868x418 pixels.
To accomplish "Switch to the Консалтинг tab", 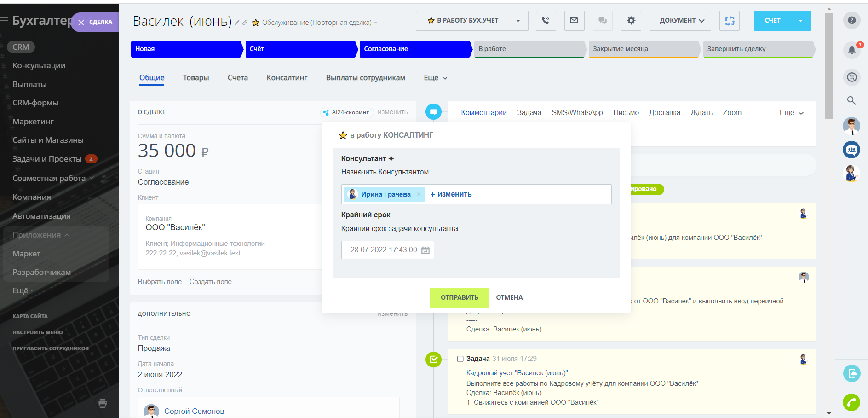I will point(287,78).
